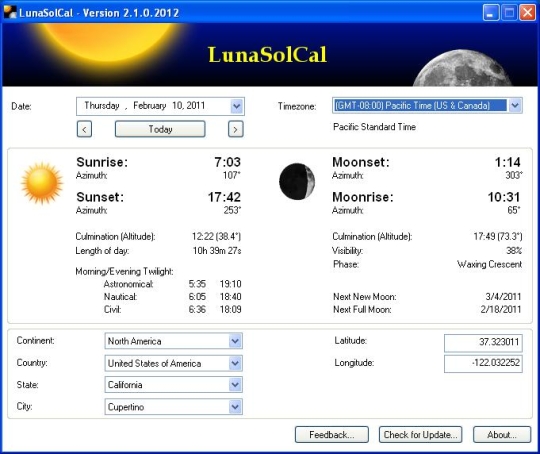The width and height of the screenshot is (540, 454).
Task: Go to next day with right arrow button
Action: (236, 130)
